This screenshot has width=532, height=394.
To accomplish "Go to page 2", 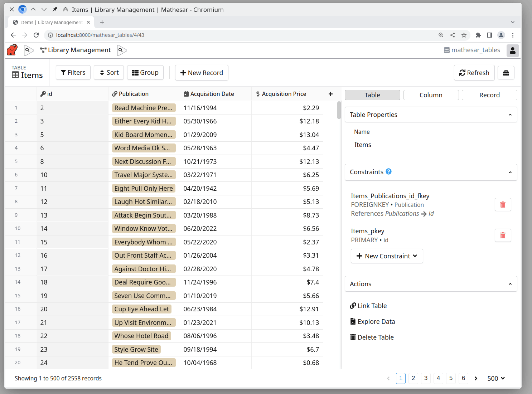I will pyautogui.click(x=413, y=378).
